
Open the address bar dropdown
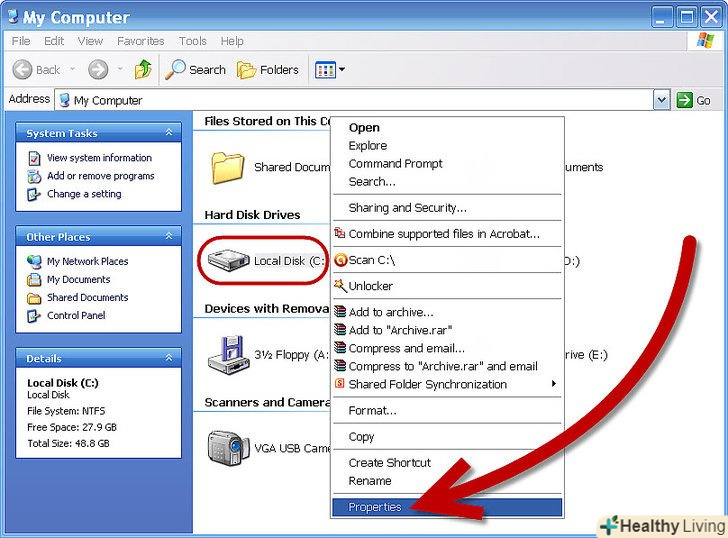click(662, 100)
